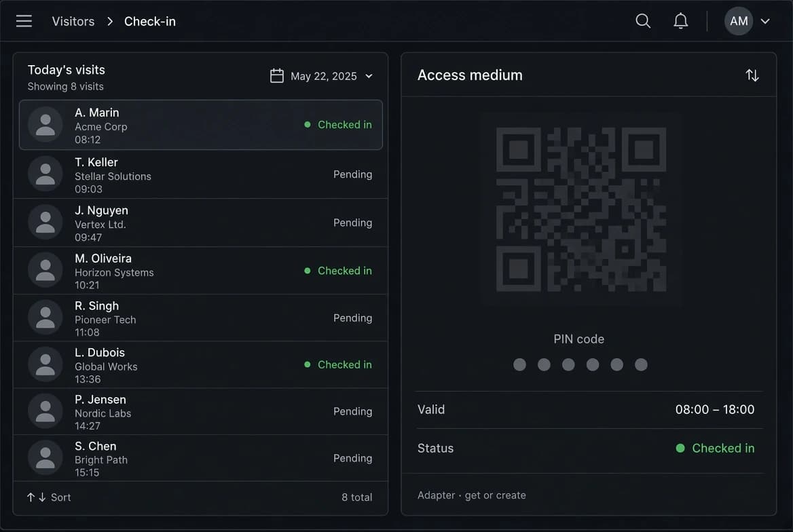Click the Horizon Systems company name
The width and height of the screenshot is (793, 532).
pos(114,273)
